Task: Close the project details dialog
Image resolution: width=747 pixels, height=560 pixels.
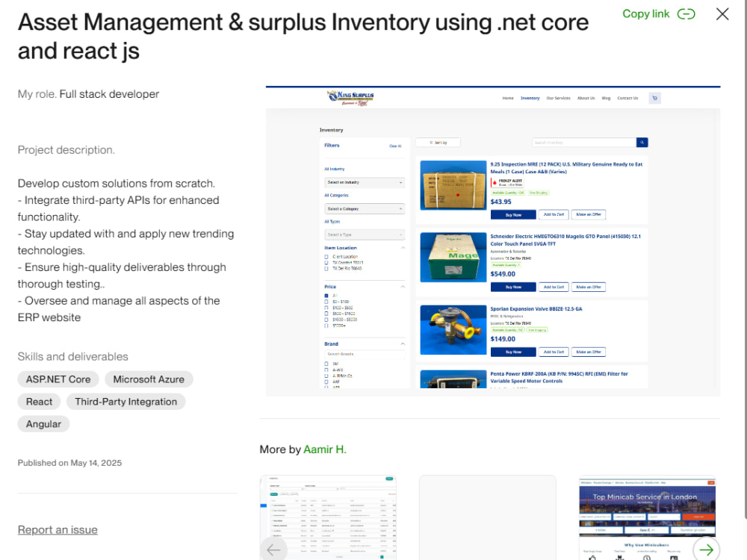Action: (x=722, y=13)
